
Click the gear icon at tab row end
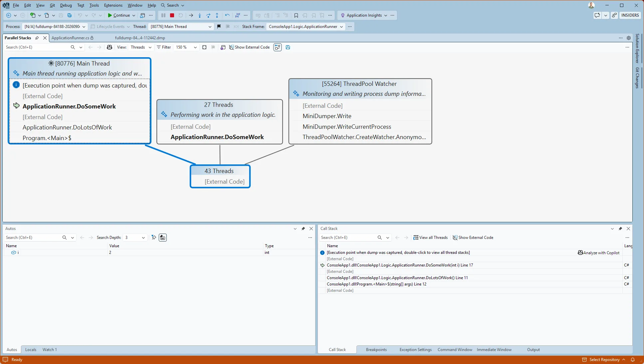tap(629, 38)
